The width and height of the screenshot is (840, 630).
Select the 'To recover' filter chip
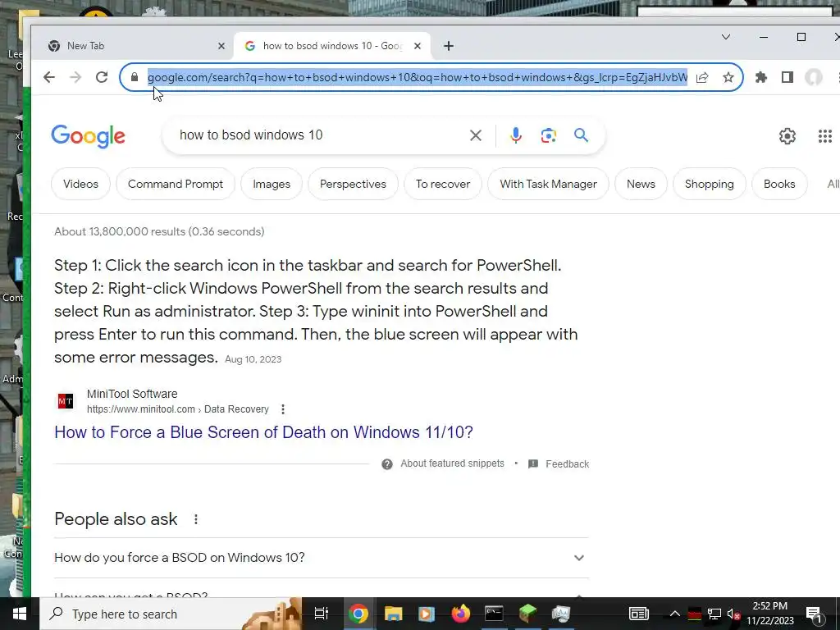pyautogui.click(x=443, y=184)
